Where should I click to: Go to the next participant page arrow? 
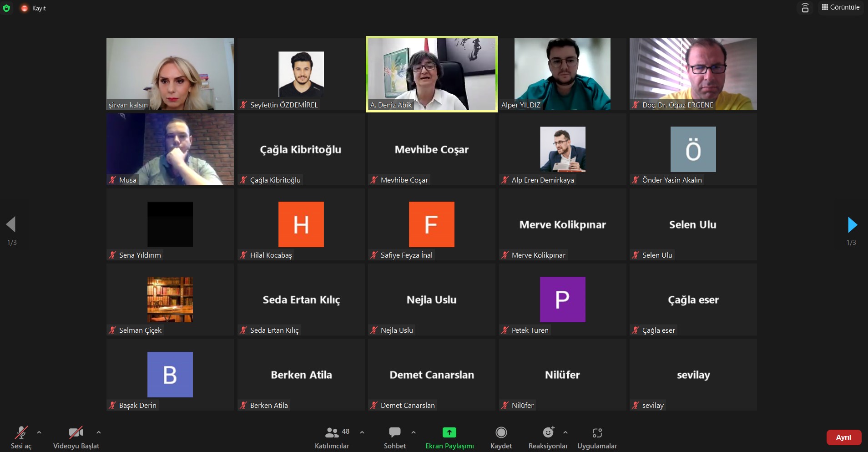[853, 224]
